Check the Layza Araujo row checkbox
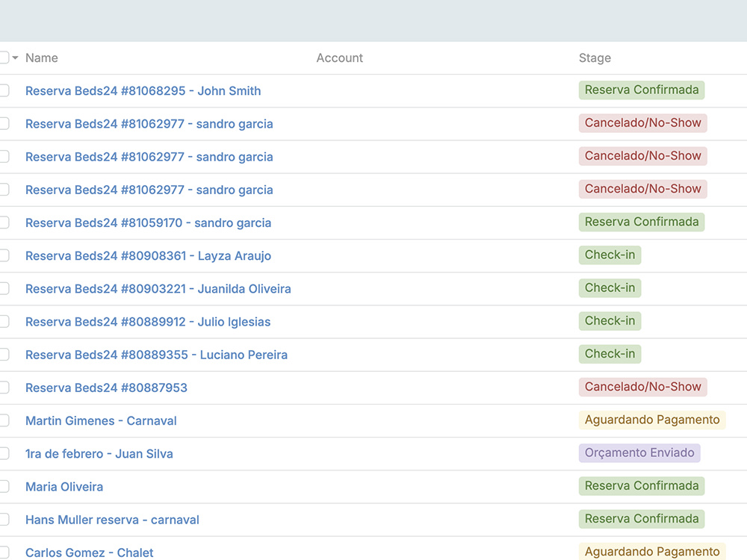 [x=4, y=255]
